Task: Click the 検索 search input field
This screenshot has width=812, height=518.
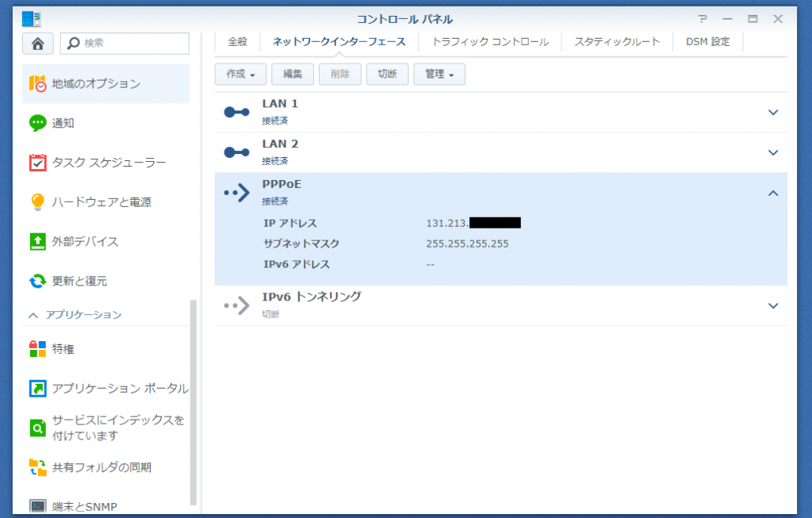Action: (124, 43)
